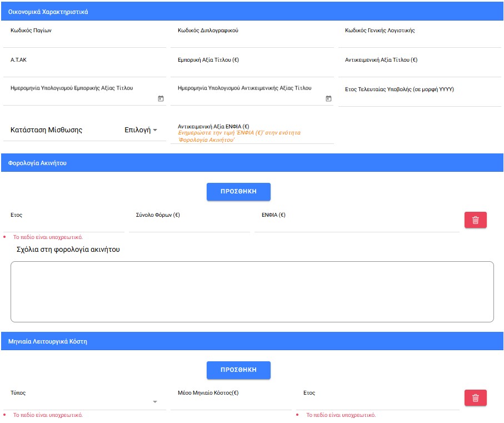Focus the Εμπορική Αξία Τίτλου (€) field

pos(252,69)
